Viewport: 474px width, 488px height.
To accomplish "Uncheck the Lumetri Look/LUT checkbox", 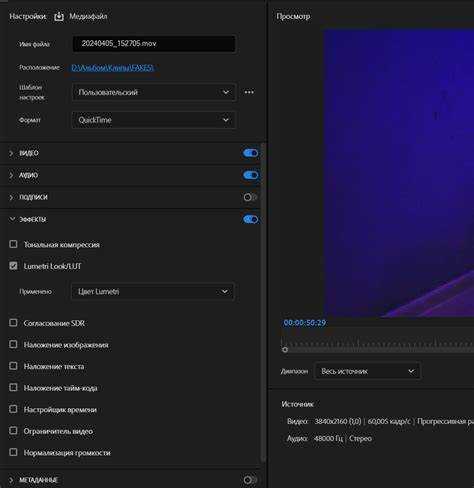I will pos(13,266).
